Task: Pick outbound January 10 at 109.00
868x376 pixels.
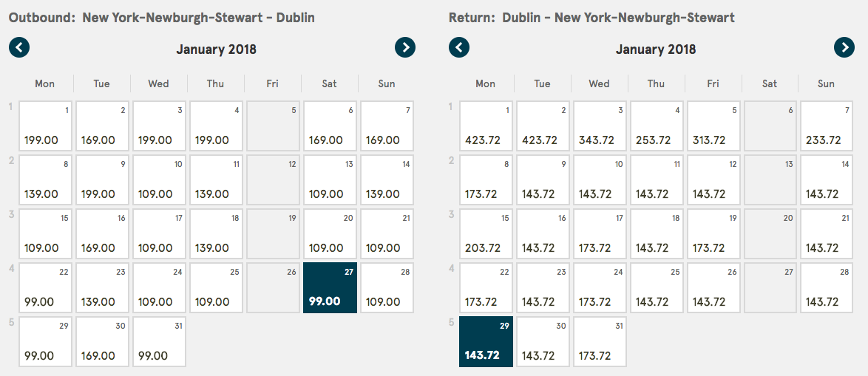Action: (x=159, y=181)
